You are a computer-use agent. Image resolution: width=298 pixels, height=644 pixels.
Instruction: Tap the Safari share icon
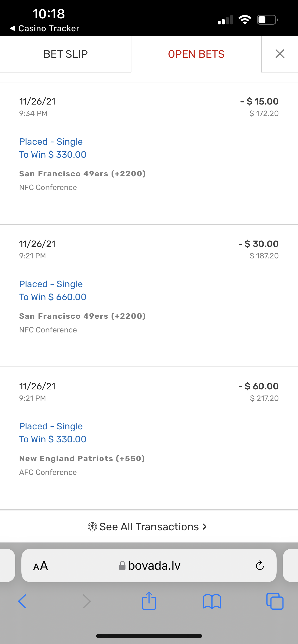(149, 601)
